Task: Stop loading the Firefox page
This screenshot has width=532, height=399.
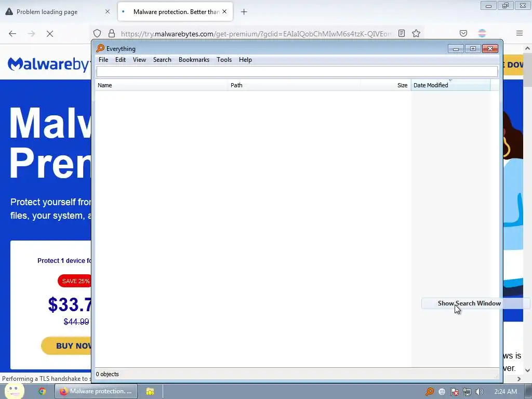Action: 50,34
